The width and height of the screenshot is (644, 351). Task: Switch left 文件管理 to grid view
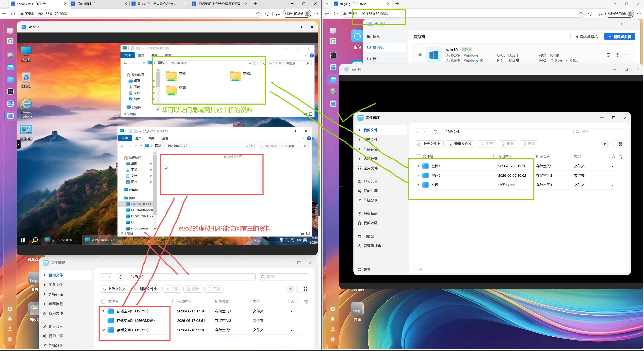pyautogui.click(x=306, y=289)
